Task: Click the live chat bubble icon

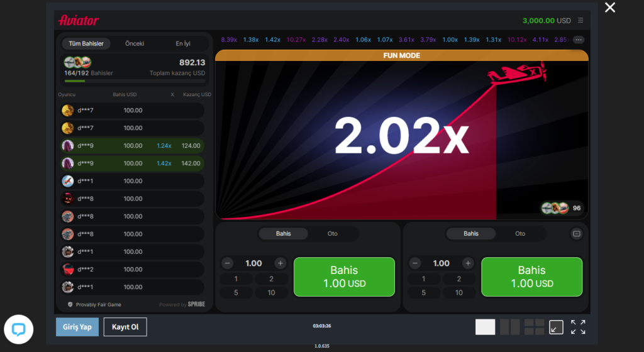Action: 18,329
